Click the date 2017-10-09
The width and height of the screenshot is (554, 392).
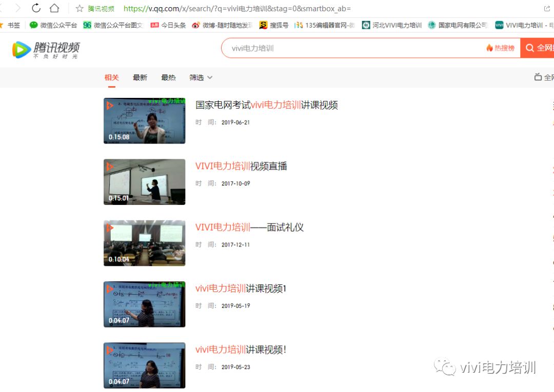pos(235,183)
